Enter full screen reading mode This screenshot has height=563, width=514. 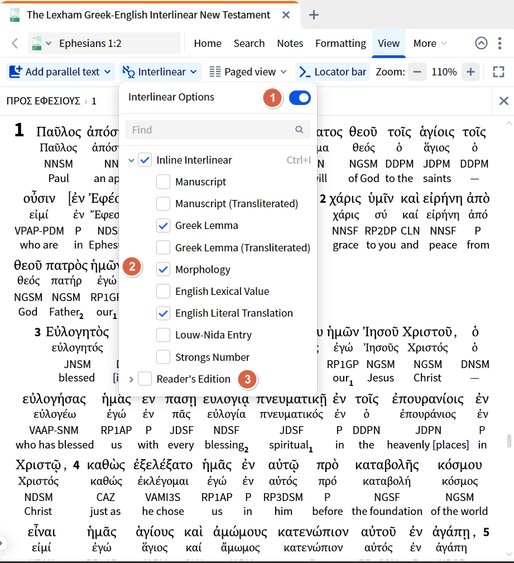(499, 72)
